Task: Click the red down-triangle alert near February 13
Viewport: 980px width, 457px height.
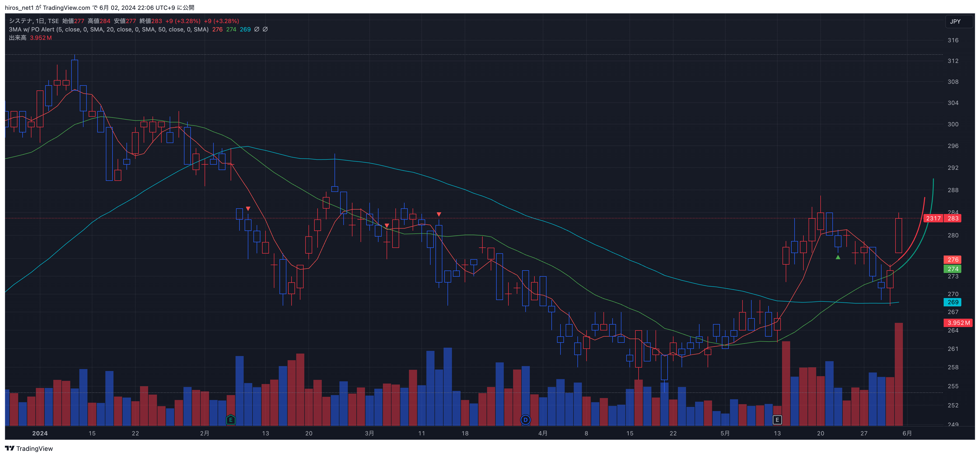Action: pyautogui.click(x=248, y=209)
